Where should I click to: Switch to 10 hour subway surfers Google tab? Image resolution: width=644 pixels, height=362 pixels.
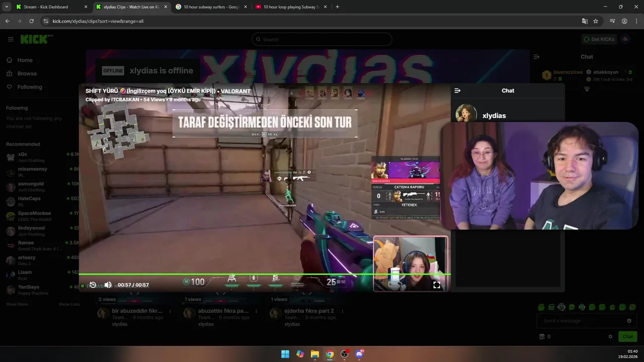click(x=212, y=7)
